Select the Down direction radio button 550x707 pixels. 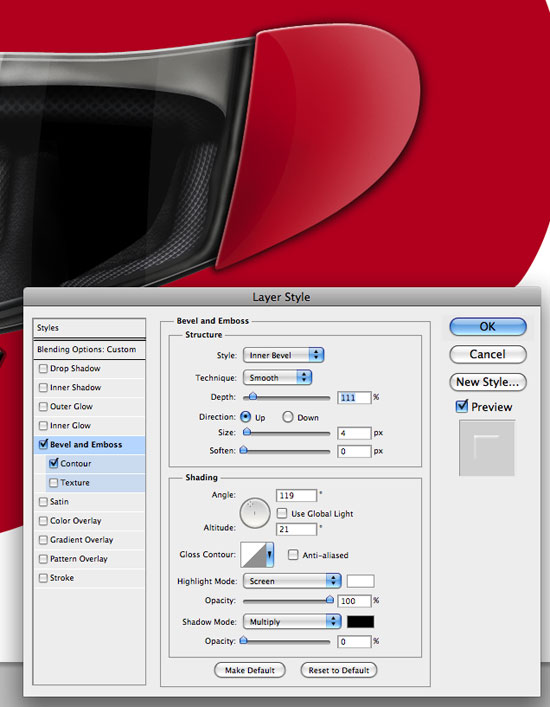point(288,417)
